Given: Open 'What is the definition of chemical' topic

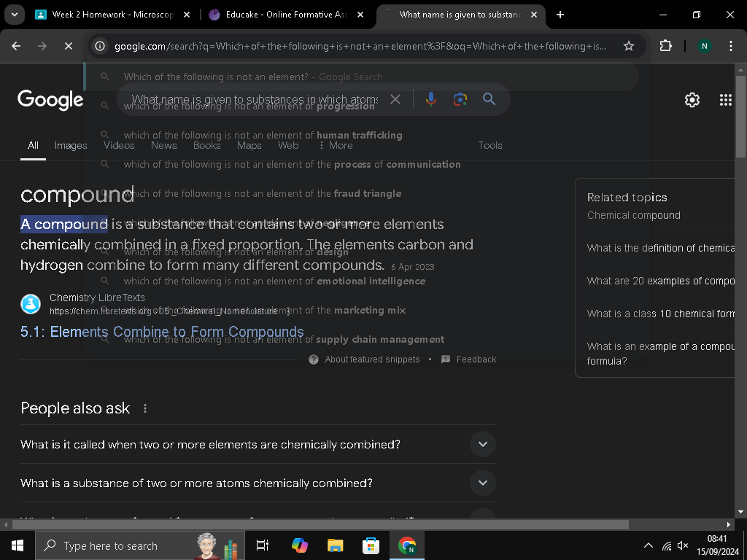Looking at the screenshot, I should 661,248.
